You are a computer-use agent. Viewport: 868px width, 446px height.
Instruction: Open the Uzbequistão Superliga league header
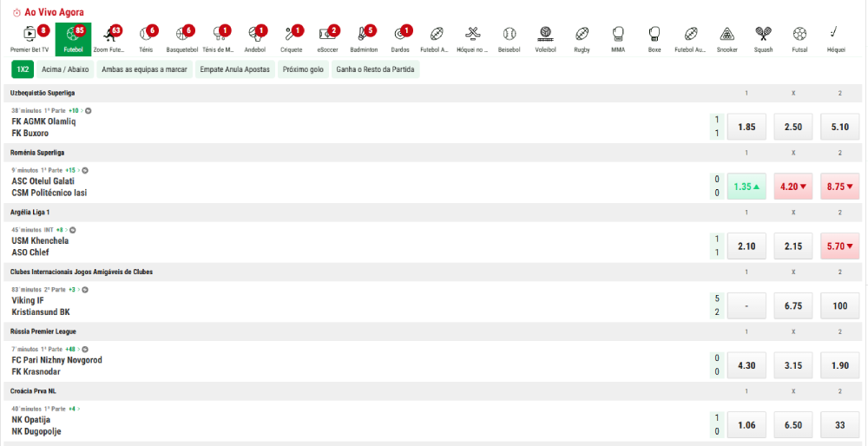click(x=433, y=93)
